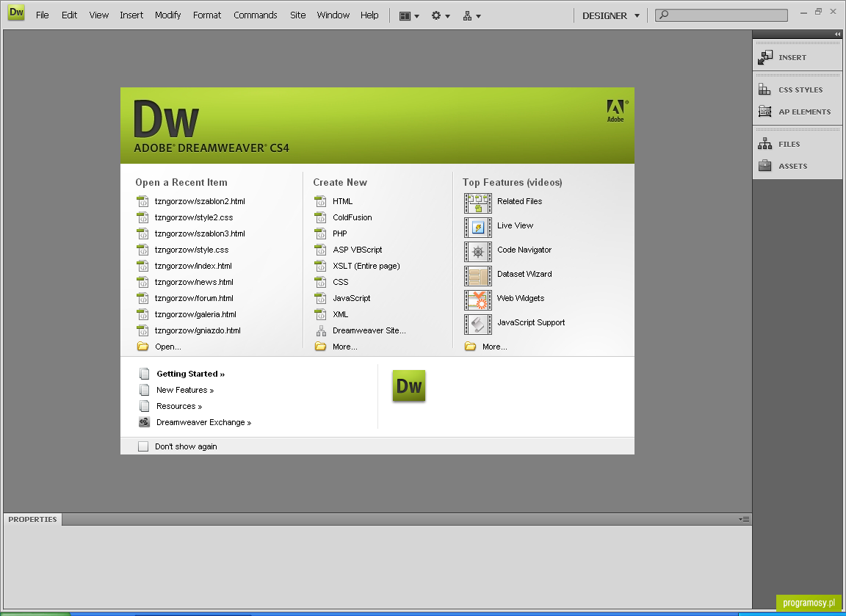Viewport: 846px width, 616px height.
Task: Play the Web Widgets video icon
Action: [x=478, y=300]
